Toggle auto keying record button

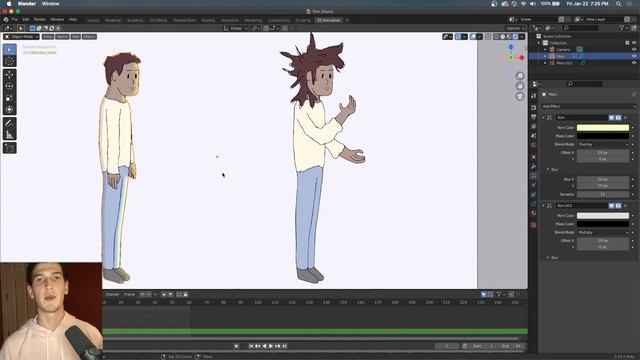click(236, 346)
